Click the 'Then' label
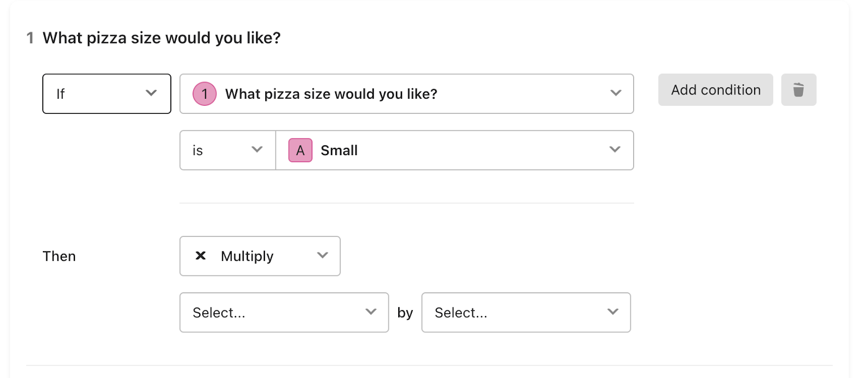The width and height of the screenshot is (868, 378). pyautogui.click(x=59, y=256)
